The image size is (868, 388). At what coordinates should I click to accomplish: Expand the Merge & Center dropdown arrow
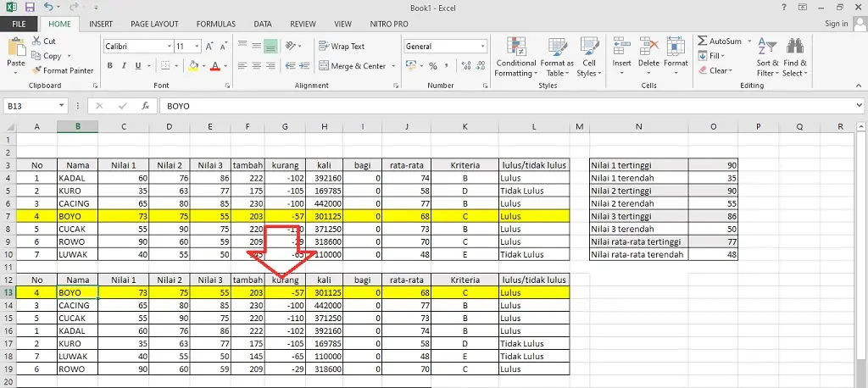pos(393,66)
